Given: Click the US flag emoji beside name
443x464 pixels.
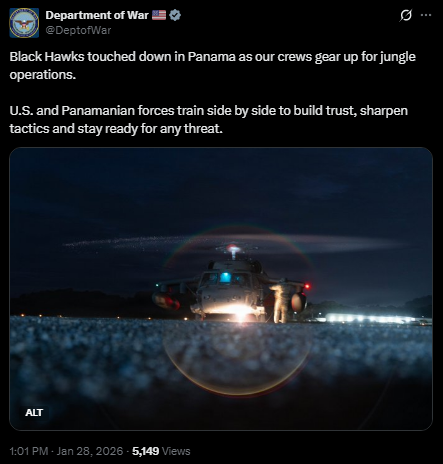Looking at the screenshot, I should [159, 15].
